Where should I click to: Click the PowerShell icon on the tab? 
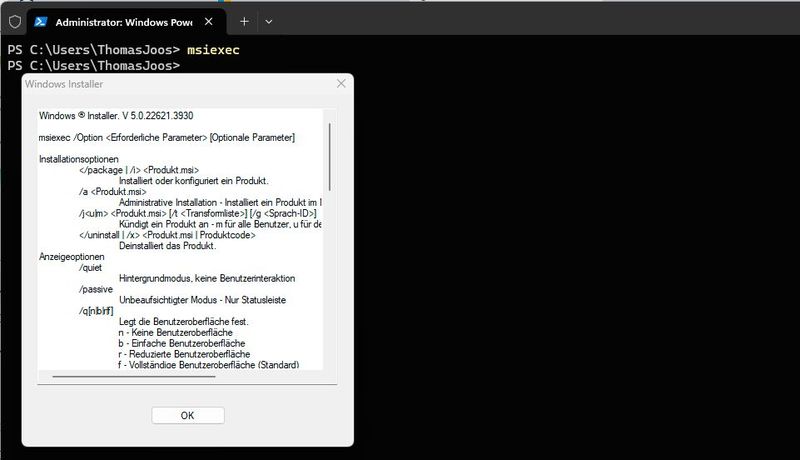pyautogui.click(x=41, y=21)
